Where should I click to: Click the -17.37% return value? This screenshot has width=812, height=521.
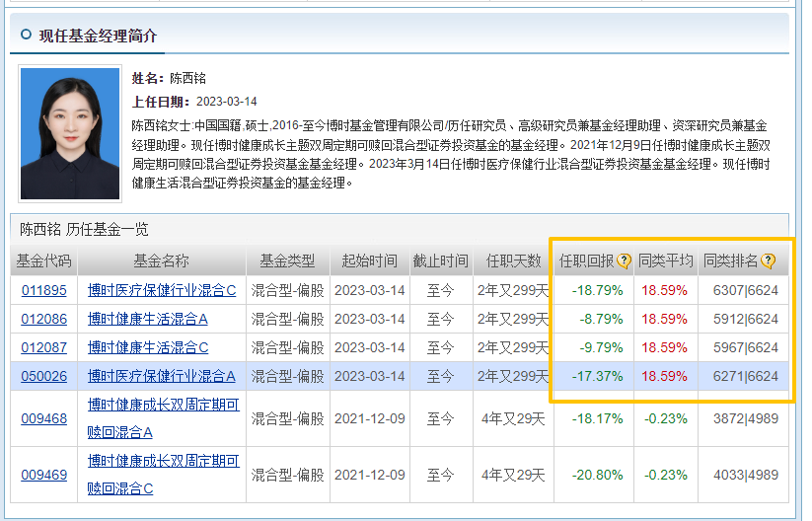[598, 377]
